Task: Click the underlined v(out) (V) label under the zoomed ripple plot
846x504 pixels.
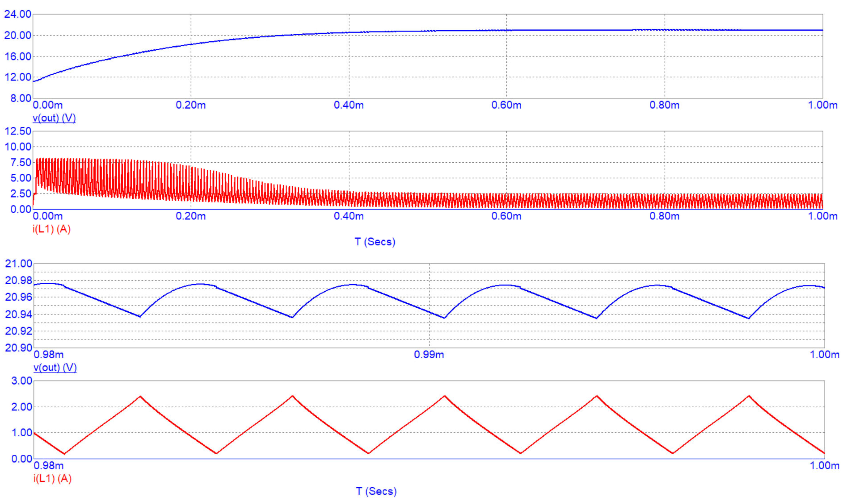Action: pyautogui.click(x=55, y=367)
